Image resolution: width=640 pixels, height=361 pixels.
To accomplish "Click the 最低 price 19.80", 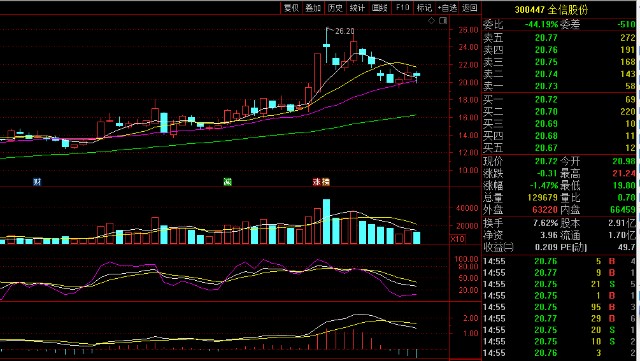I will (624, 185).
